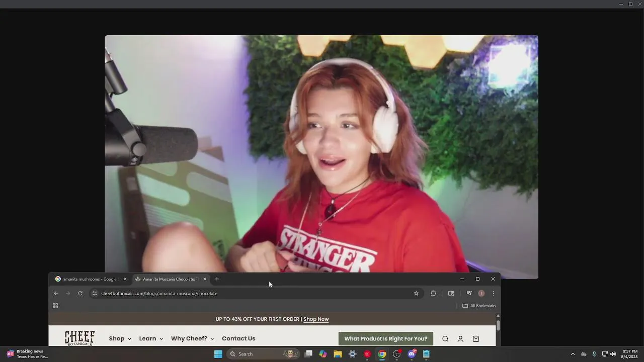Click the Cheef Botanicals logo

tap(79, 338)
